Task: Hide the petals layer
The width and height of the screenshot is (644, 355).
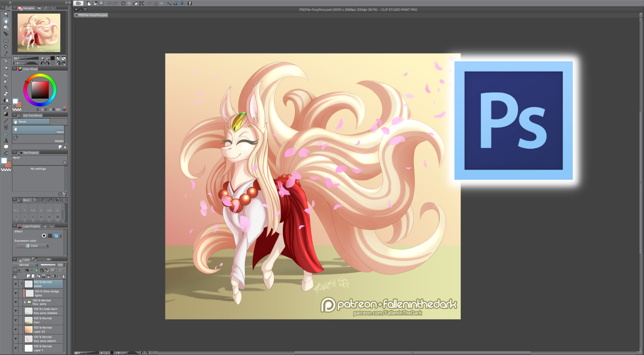Action: [16, 284]
